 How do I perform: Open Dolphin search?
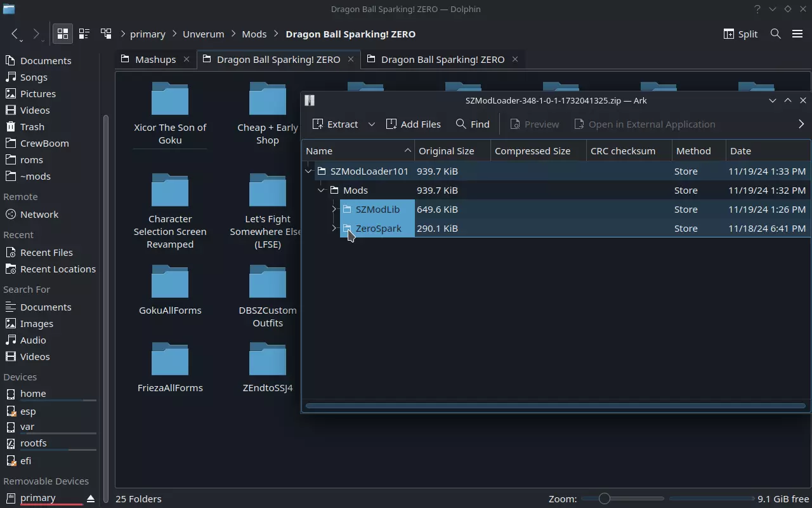(x=775, y=34)
